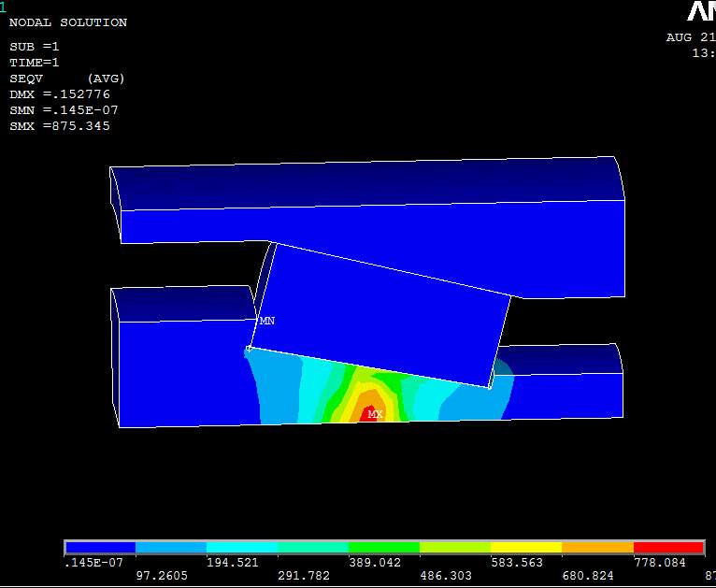
Task: Click the yellow-green legend color band
Action: (x=455, y=548)
